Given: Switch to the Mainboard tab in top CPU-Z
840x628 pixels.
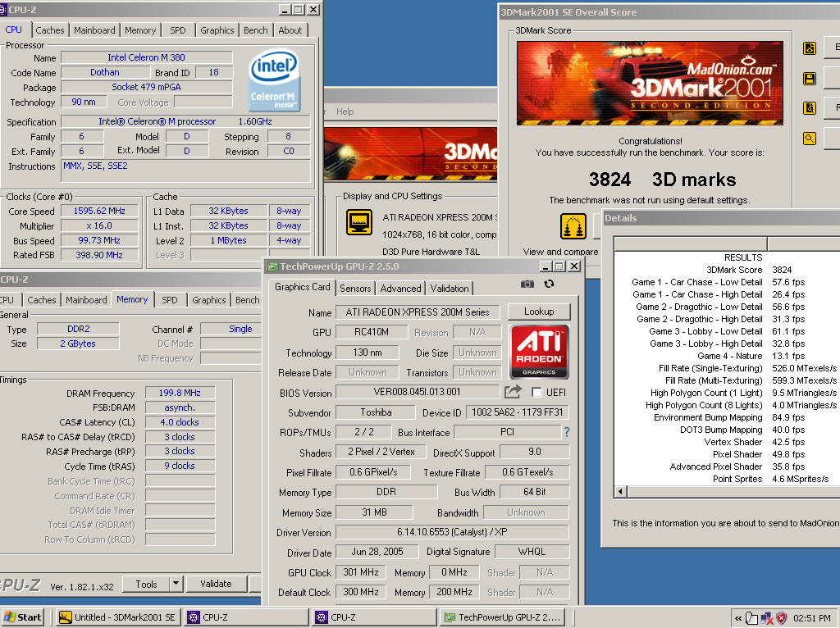Looking at the screenshot, I should (94, 30).
